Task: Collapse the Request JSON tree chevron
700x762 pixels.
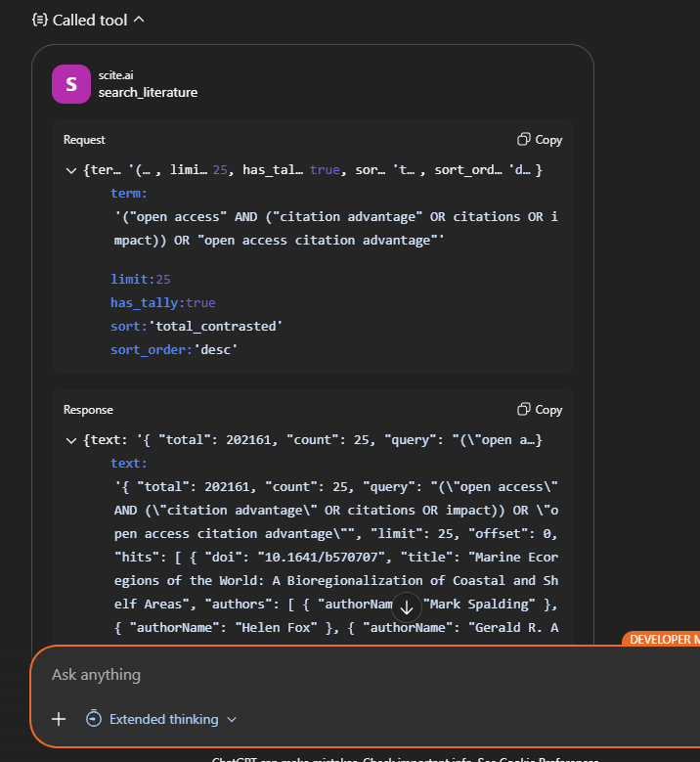Action: [x=71, y=170]
